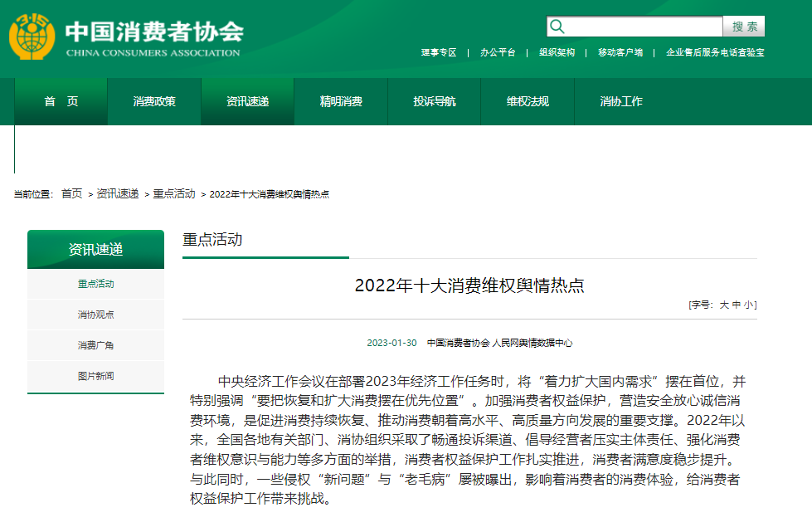
Task: Open the 消费政策 navigation menu
Action: [x=154, y=101]
